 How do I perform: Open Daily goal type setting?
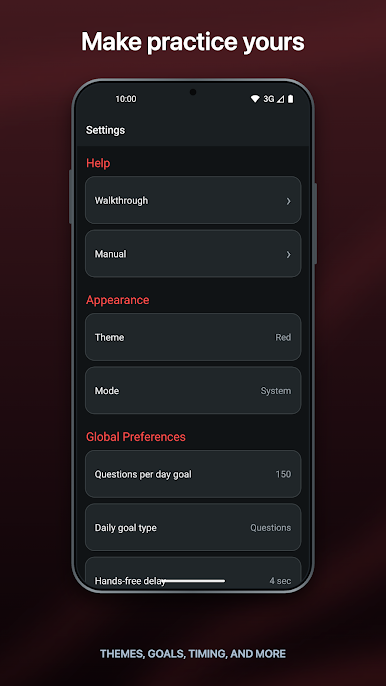[x=193, y=527]
